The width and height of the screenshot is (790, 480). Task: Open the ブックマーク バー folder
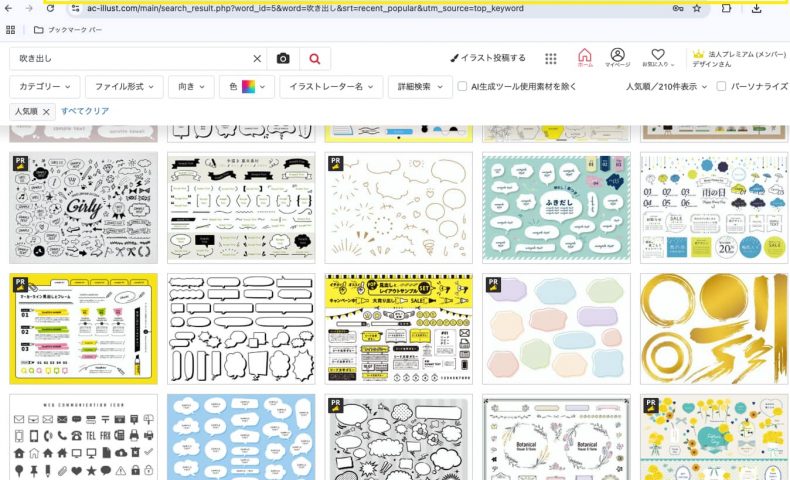(68, 30)
